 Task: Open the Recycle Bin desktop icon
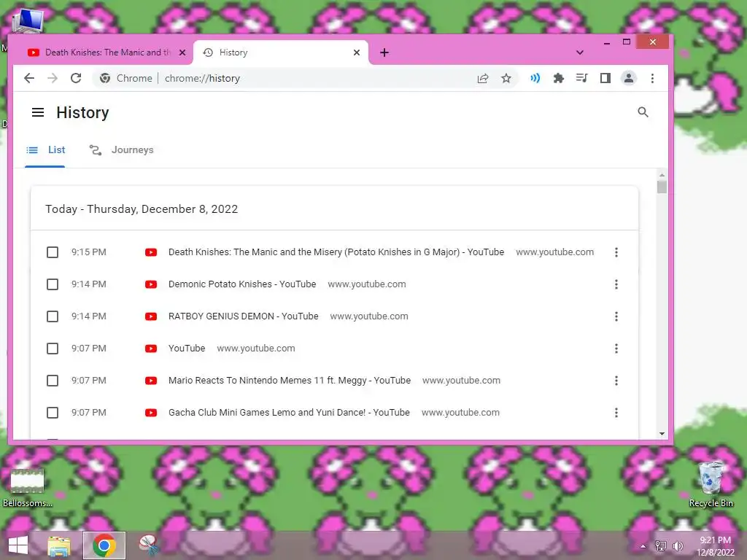click(x=711, y=484)
